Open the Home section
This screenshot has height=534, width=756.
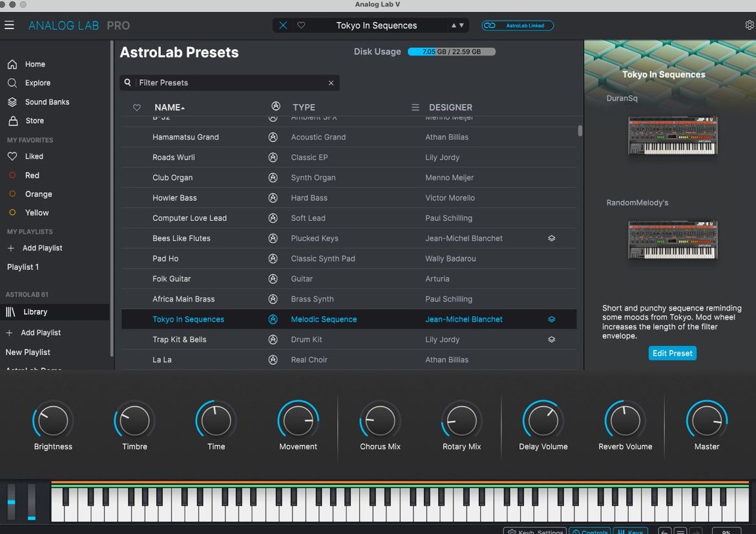click(35, 64)
